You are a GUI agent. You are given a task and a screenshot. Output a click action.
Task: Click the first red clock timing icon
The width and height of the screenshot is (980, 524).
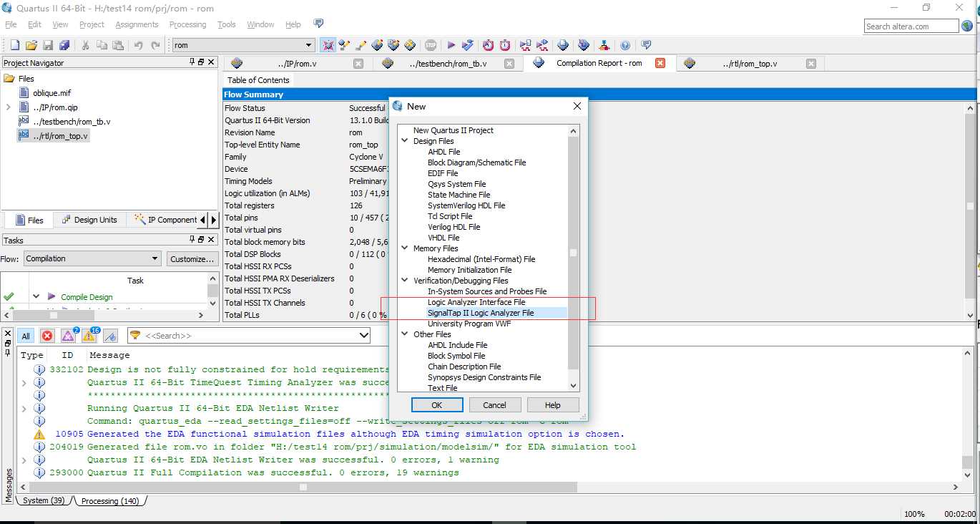point(489,45)
